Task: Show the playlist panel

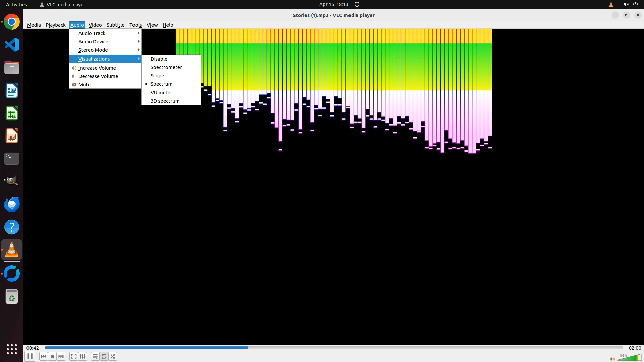Action: click(95, 356)
